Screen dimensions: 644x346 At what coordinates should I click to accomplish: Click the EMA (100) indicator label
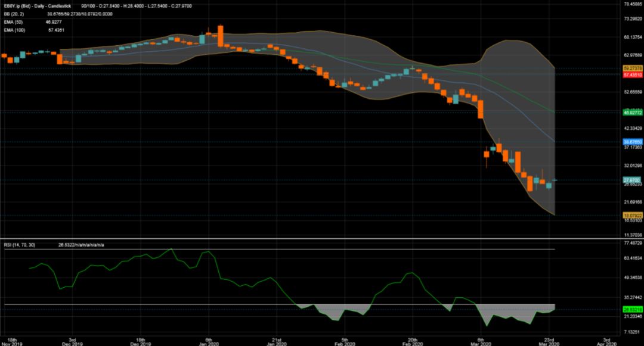tap(14, 29)
